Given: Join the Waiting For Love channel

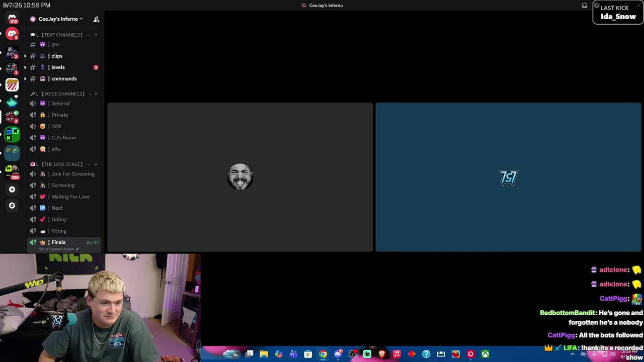Looking at the screenshot, I should (64, 197).
